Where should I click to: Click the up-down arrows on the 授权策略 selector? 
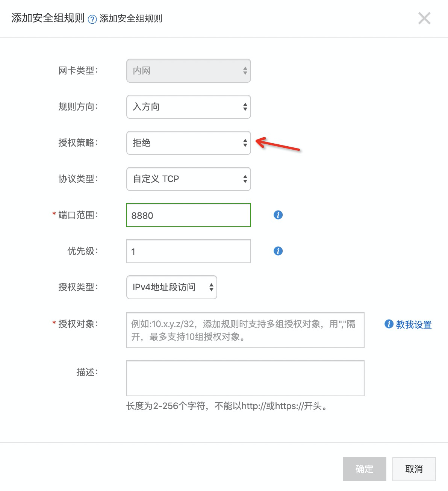pos(245,143)
